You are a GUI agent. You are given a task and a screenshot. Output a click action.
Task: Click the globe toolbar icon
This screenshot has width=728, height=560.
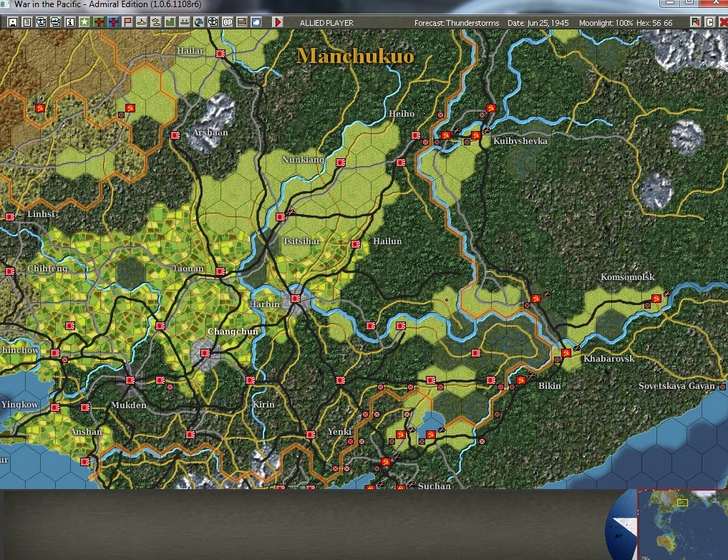199,21
